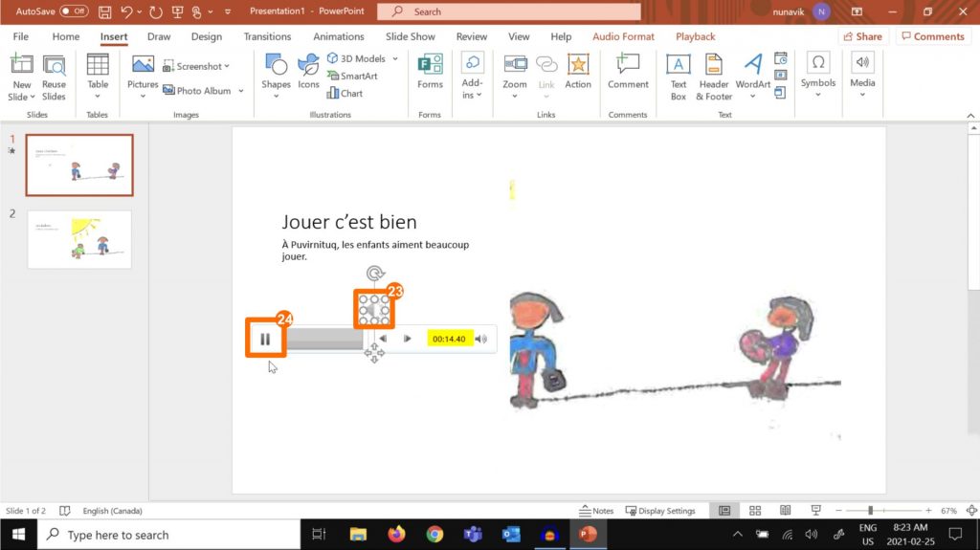Click the 3D Models icon in ribbon

pos(333,58)
